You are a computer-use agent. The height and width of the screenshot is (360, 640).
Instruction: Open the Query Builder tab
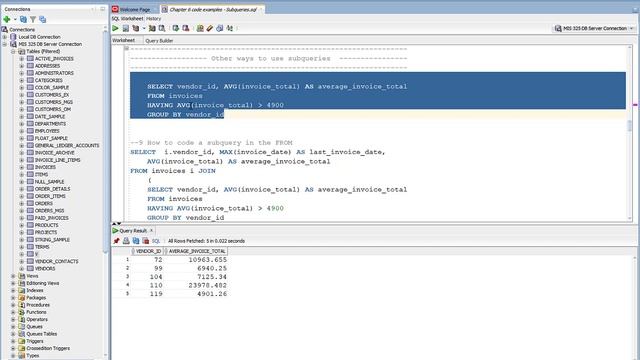[x=159, y=40]
